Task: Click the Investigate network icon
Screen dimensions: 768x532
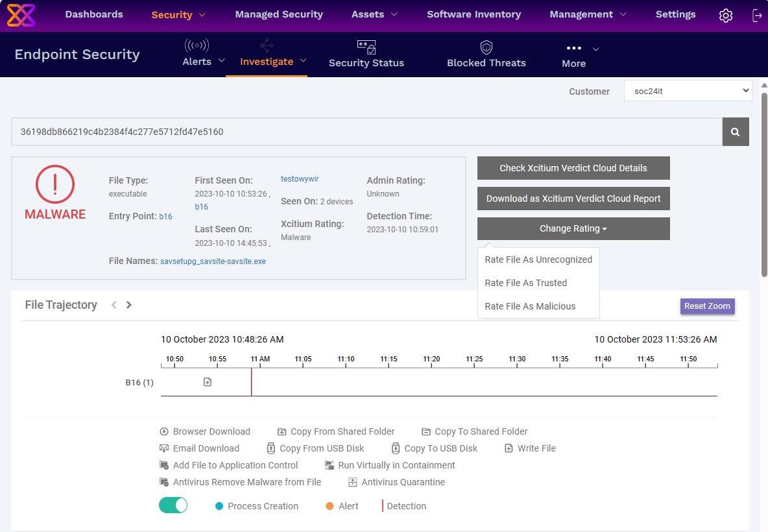Action: [x=267, y=45]
